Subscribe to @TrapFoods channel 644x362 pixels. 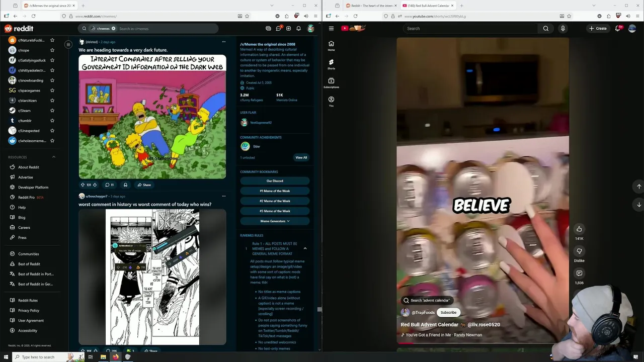448,313
